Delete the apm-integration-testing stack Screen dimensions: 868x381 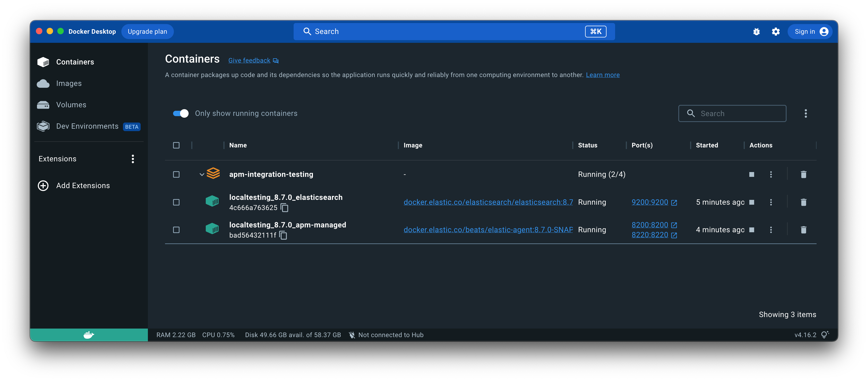803,174
